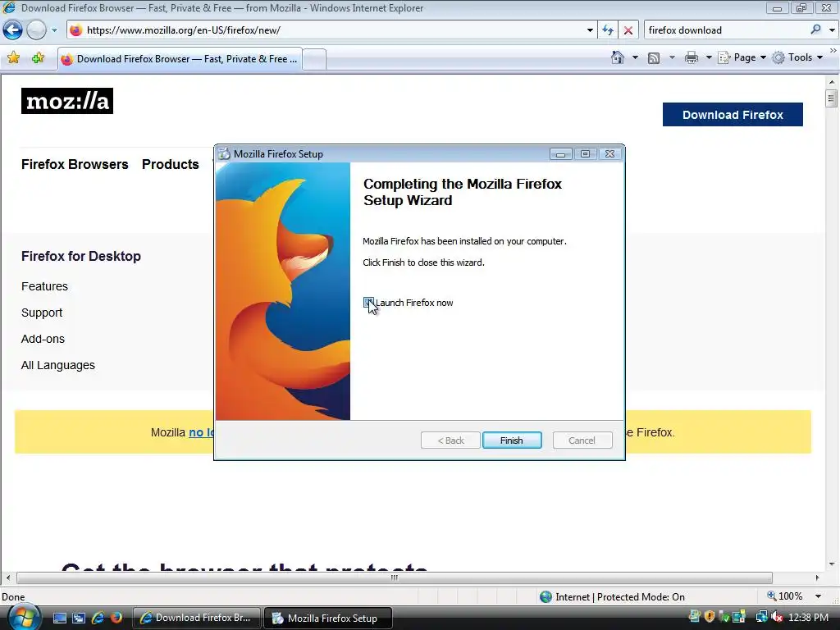Viewport: 840px width, 630px height.
Task: Launch Firefox from quick launch
Action: pos(116,619)
